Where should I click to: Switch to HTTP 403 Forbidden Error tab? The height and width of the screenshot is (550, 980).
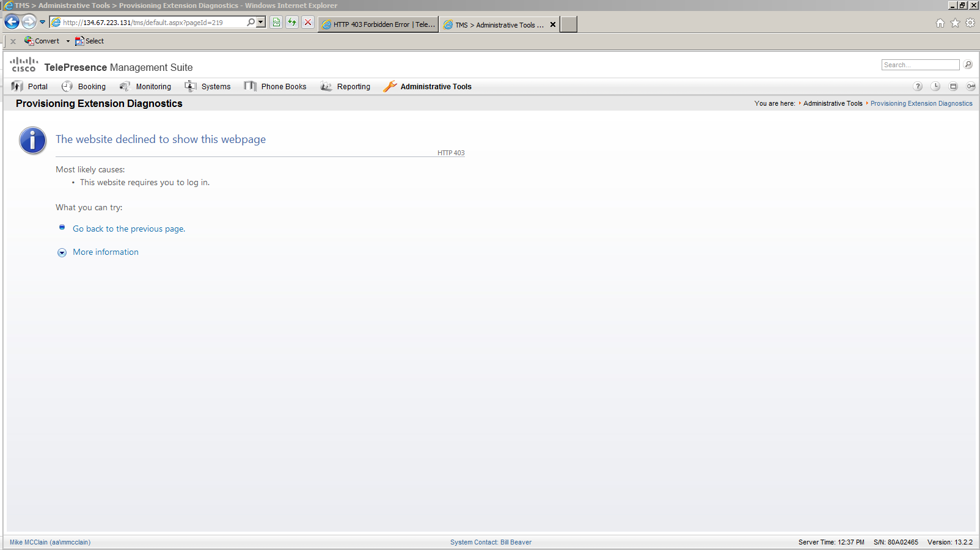coord(378,24)
